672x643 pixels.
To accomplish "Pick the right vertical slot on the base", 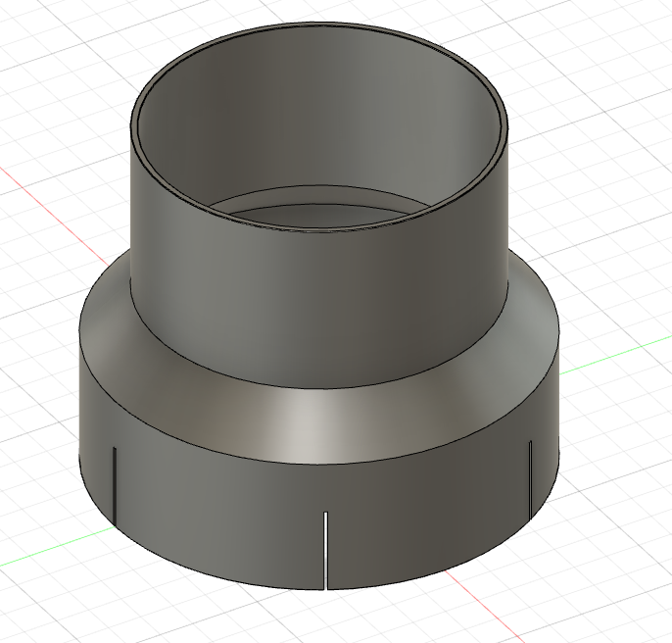I will 530,478.
